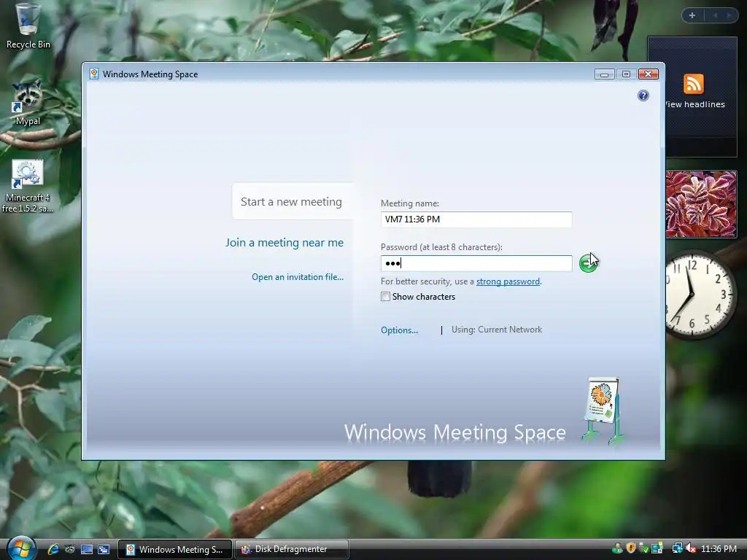Select the Minecraft 4 free desktop shortcut
Image resolution: width=747 pixels, height=560 pixels.
tap(28, 186)
